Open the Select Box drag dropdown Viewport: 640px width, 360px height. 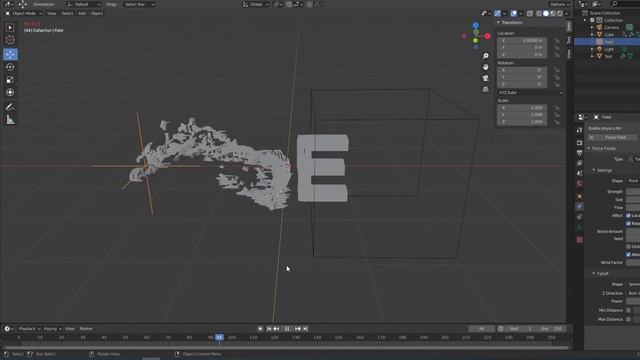point(139,4)
